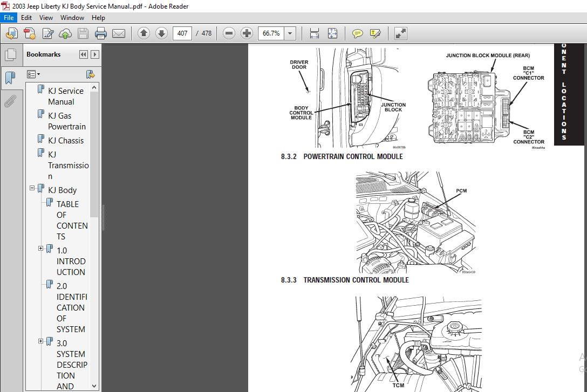Open the View menu

point(46,18)
